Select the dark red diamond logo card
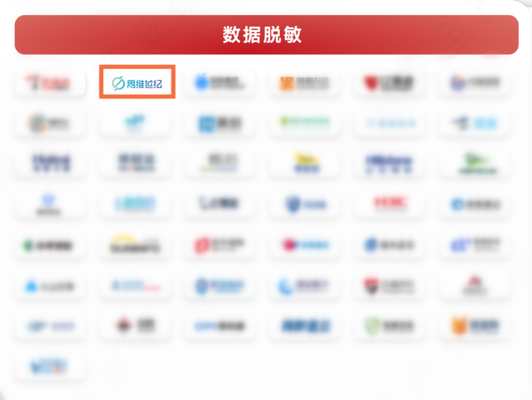Screen dimensions: 532x400 [135, 326]
